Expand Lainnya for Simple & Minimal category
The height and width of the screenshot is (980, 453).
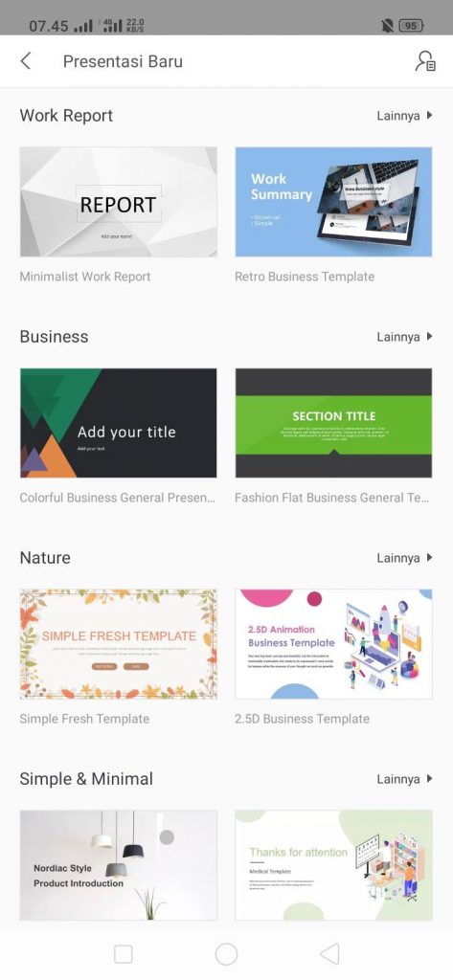[x=405, y=779]
